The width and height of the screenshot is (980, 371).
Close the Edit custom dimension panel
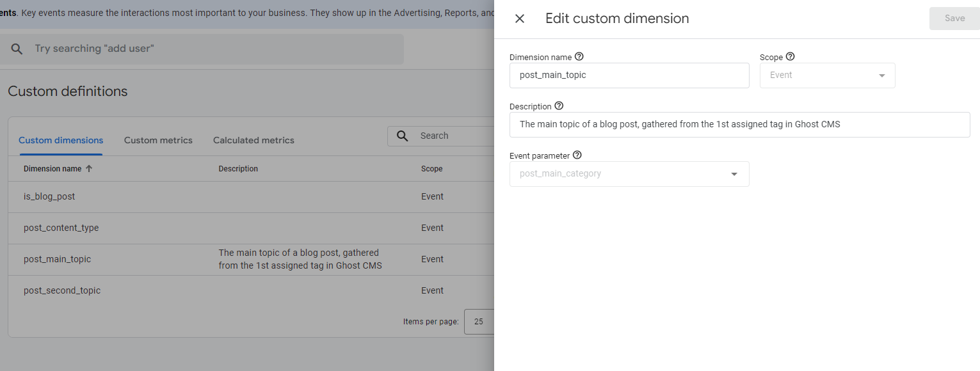[x=520, y=19]
